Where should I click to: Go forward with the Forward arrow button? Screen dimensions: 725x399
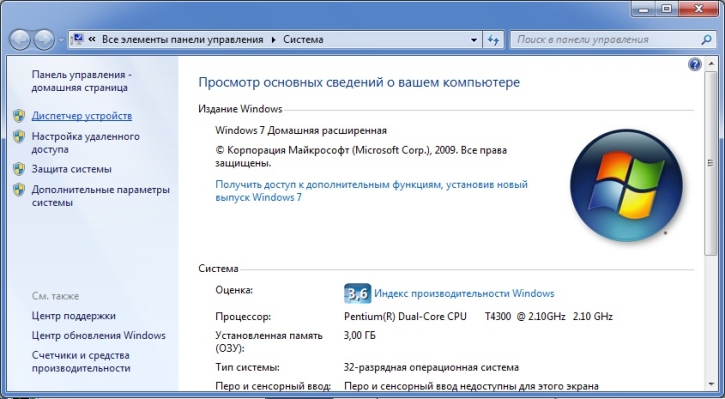(x=44, y=40)
